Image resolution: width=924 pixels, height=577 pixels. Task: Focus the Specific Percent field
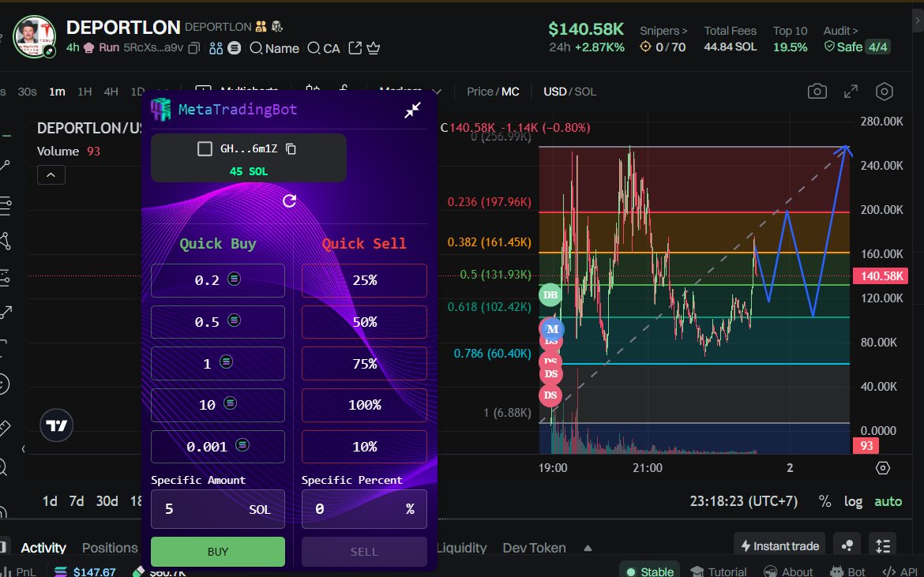coord(364,508)
